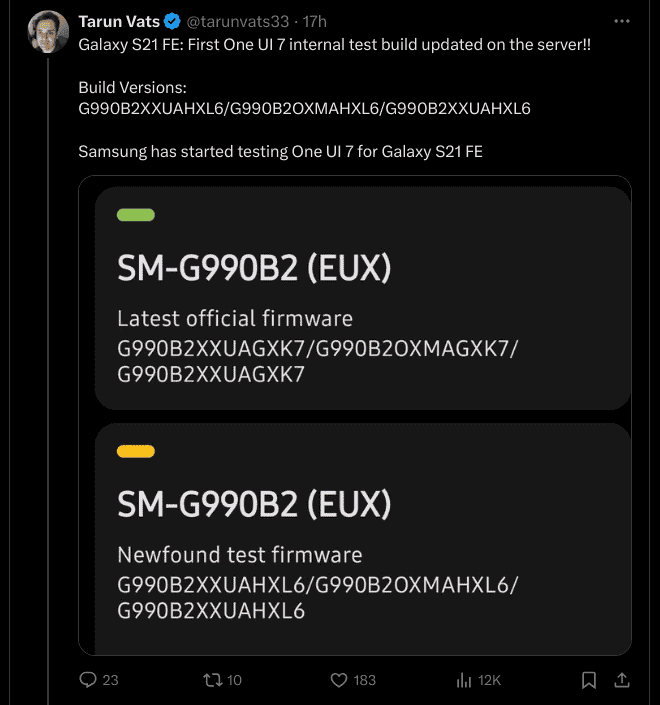Like the tweet with the heart icon
Viewport: 660px width, 705px height.
(x=339, y=680)
